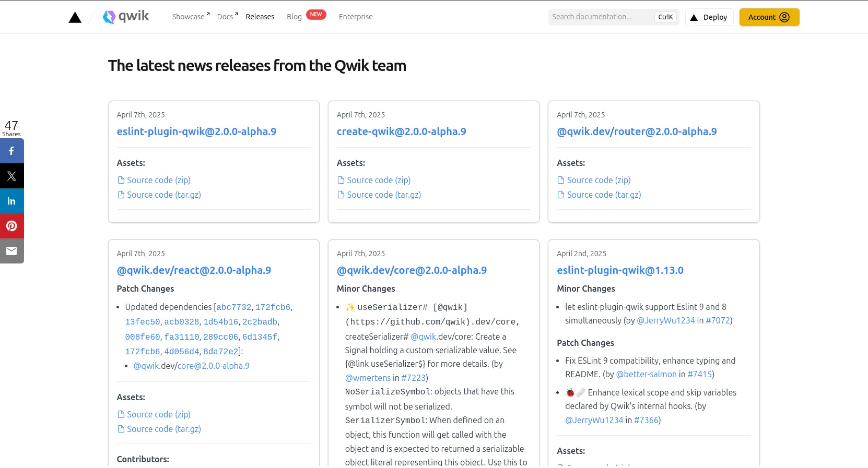Click the user avatar icon in Account button
Image resolution: width=868 pixels, height=468 pixels.
[x=784, y=17]
